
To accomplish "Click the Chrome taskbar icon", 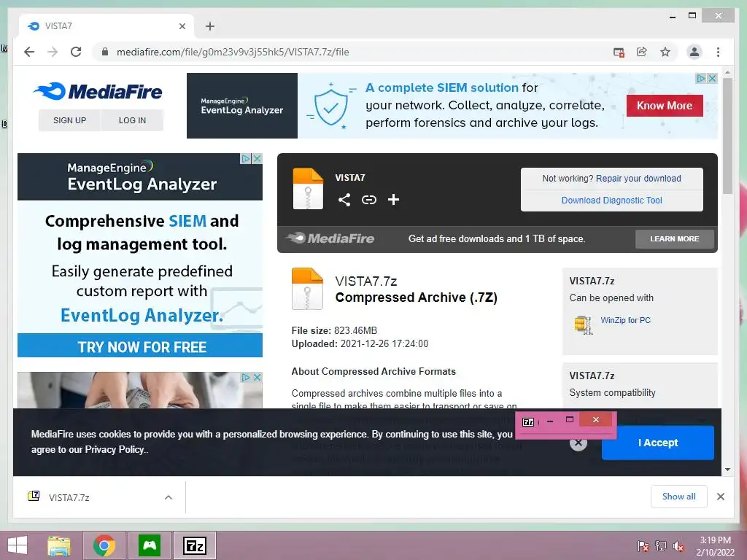I will click(x=104, y=545).
